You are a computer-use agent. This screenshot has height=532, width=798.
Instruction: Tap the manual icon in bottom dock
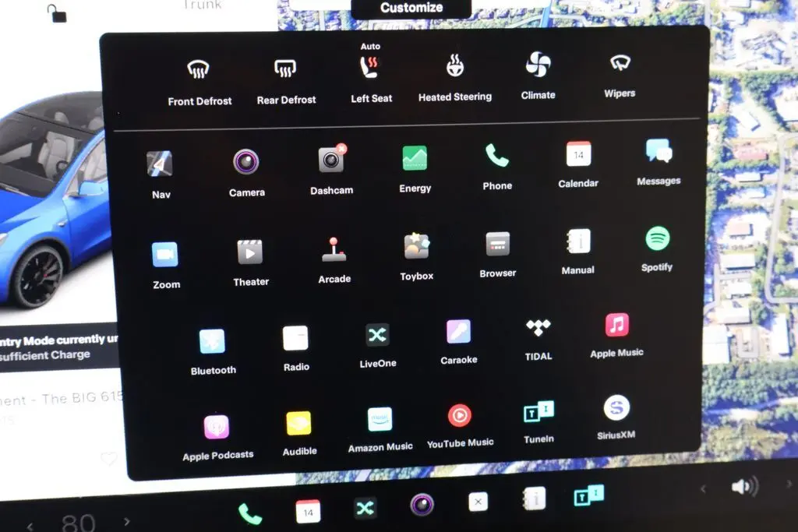535,499
